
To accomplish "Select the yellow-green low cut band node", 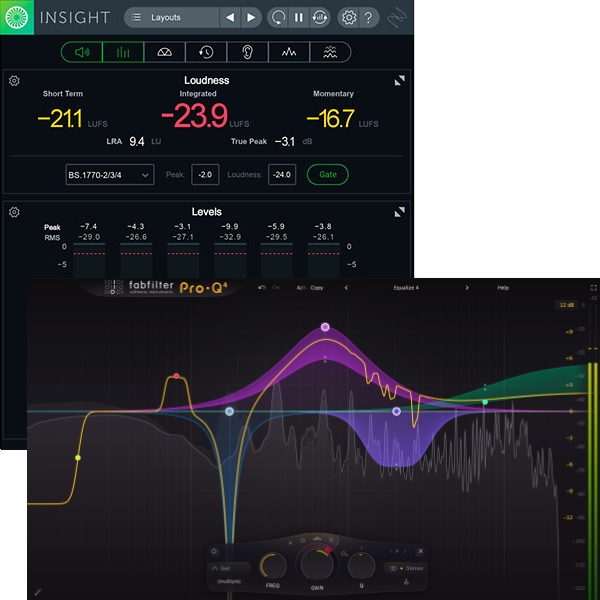I will (x=78, y=458).
